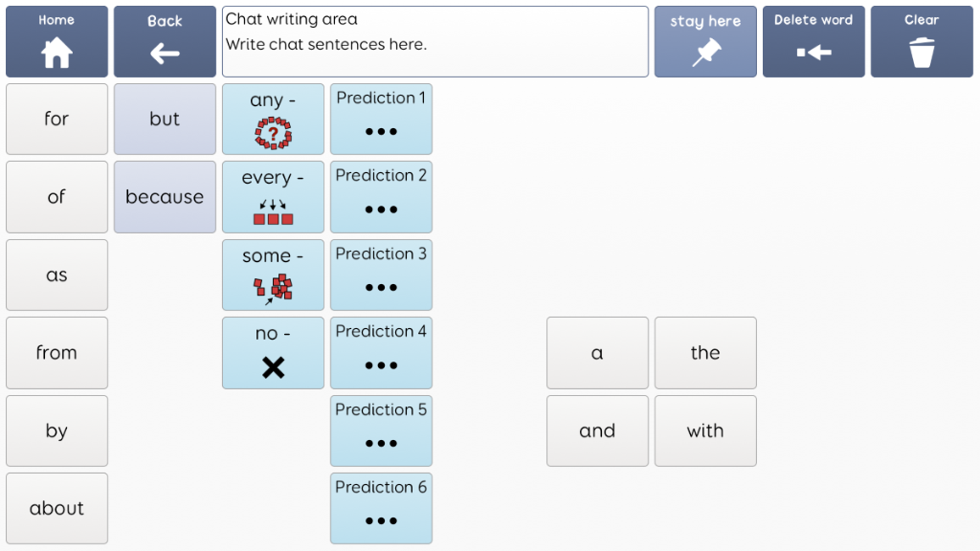Add the word 'from'
Image resolution: width=980 pixels, height=551 pixels.
tap(56, 353)
